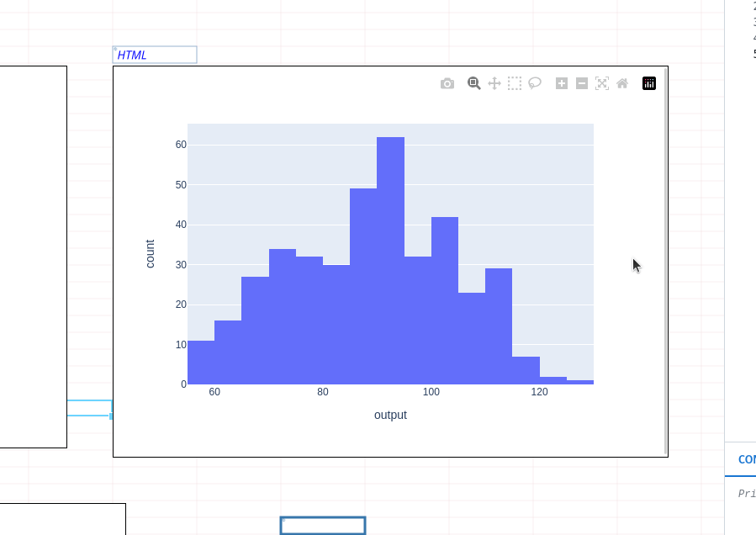Viewport: 756px width, 535px height.
Task: Autoscale the chart axes
Action: 602,83
